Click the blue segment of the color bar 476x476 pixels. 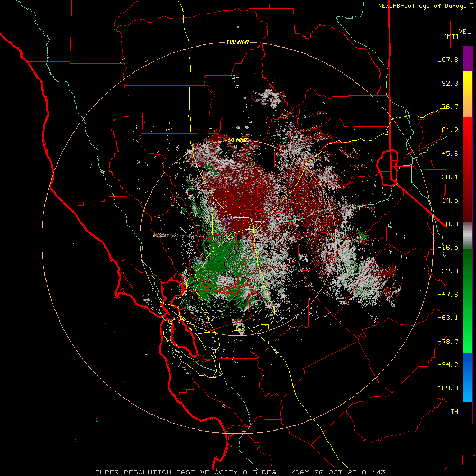pos(467,377)
